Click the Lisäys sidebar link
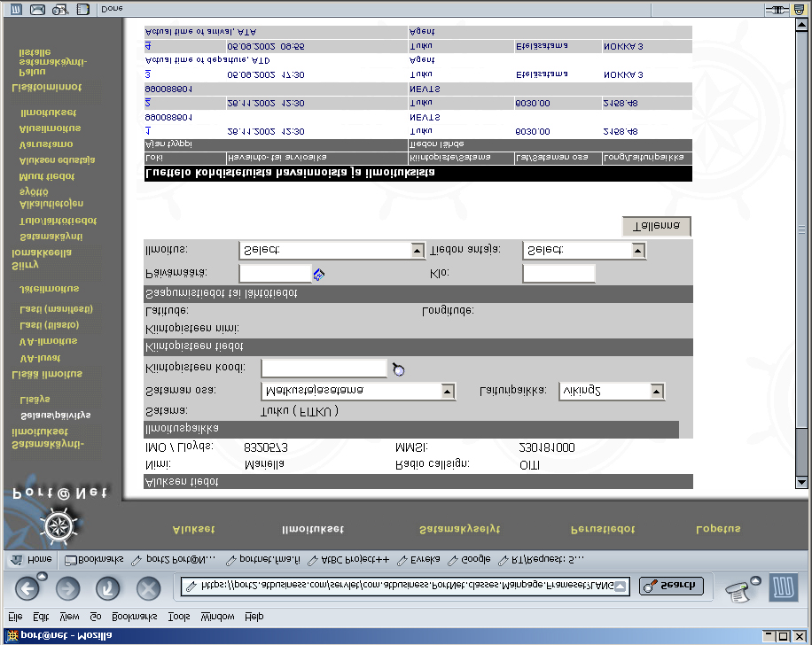Image resolution: width=812 pixels, height=645 pixels. click(35, 399)
